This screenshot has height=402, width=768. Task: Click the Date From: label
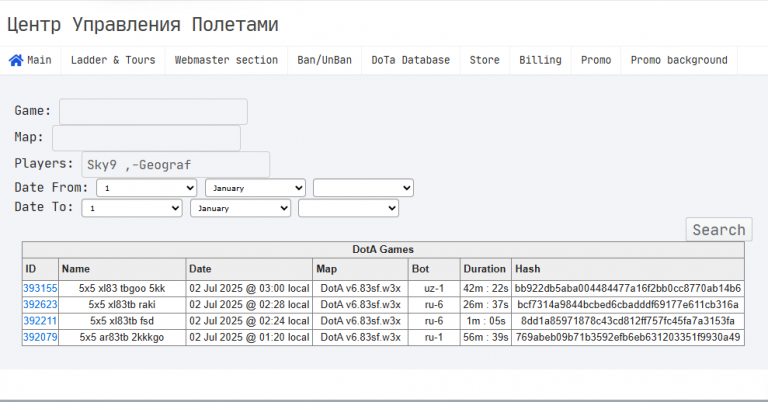tap(51, 188)
